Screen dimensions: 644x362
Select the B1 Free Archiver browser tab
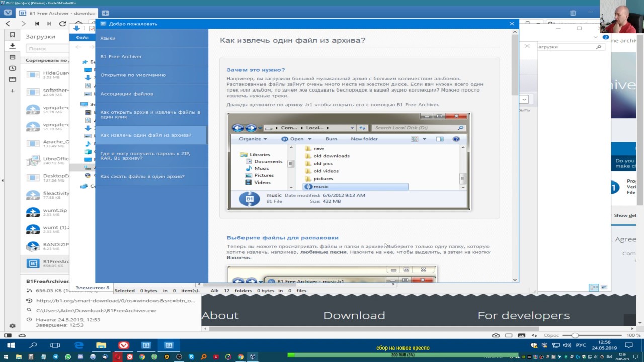(56, 13)
